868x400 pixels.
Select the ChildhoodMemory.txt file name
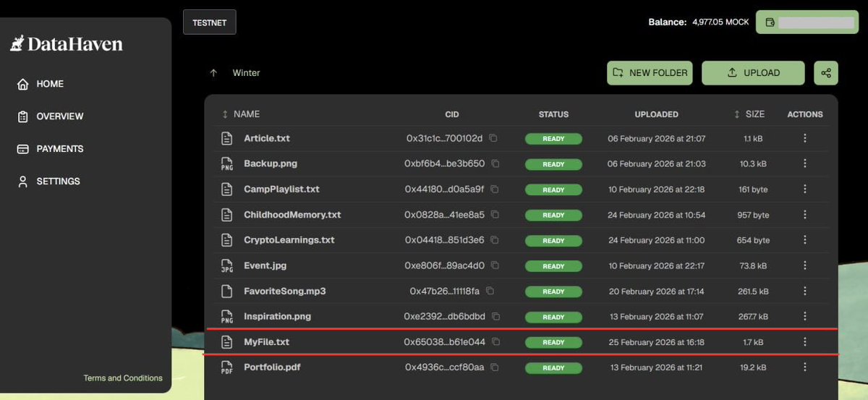(292, 215)
